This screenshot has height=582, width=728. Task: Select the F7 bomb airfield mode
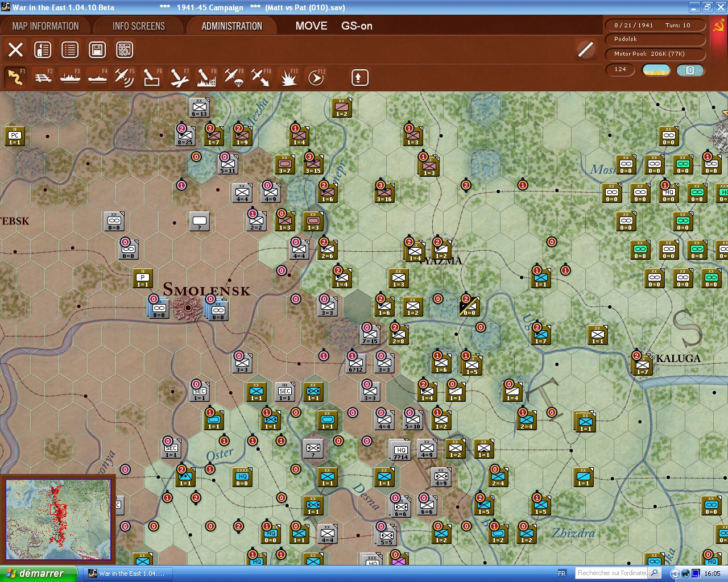click(179, 77)
